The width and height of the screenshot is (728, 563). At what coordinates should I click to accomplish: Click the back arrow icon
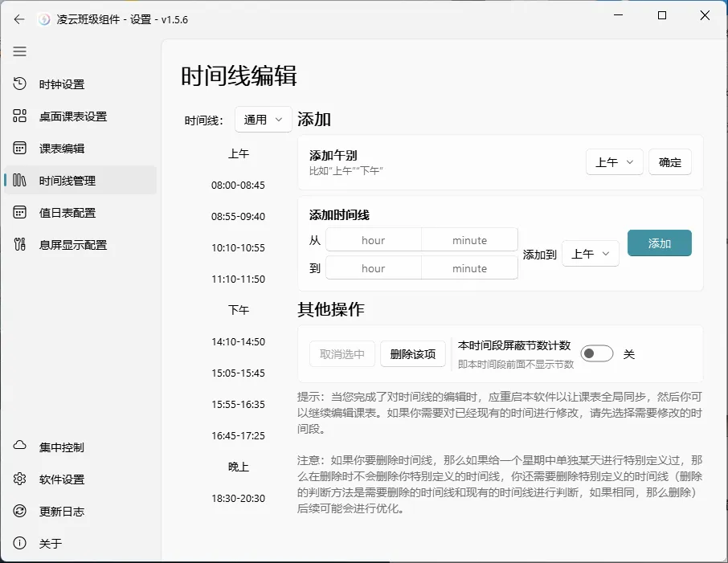tap(19, 19)
